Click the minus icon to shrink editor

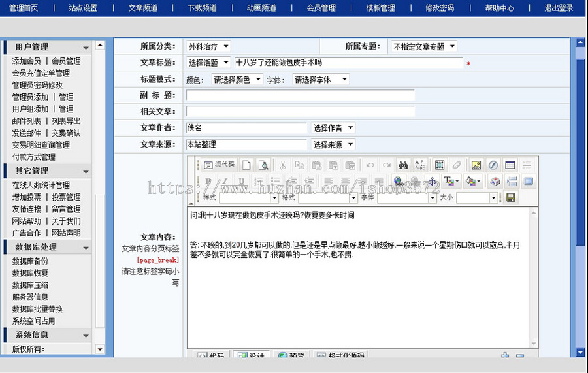pyautogui.click(x=520, y=355)
